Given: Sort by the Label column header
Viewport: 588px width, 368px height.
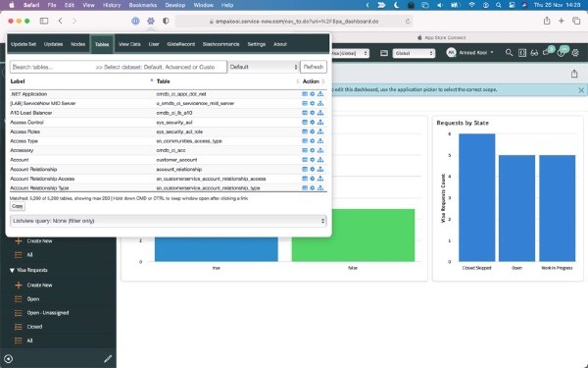Looking at the screenshot, I should 18,81.
